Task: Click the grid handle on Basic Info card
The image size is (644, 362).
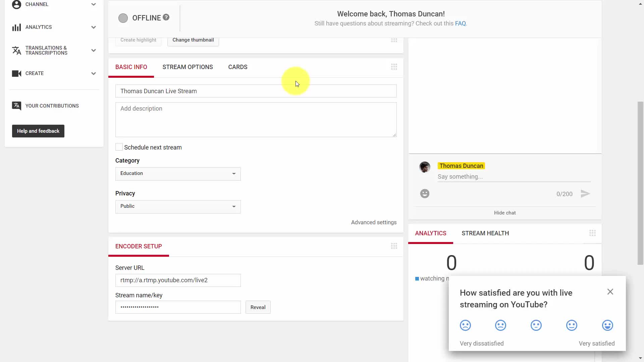Action: click(x=394, y=67)
